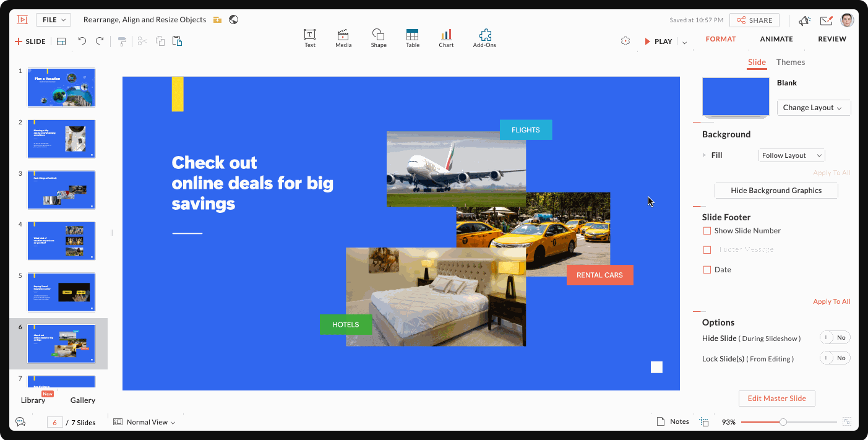Insert a Text box
Screen dimensions: 868x440
310,38
